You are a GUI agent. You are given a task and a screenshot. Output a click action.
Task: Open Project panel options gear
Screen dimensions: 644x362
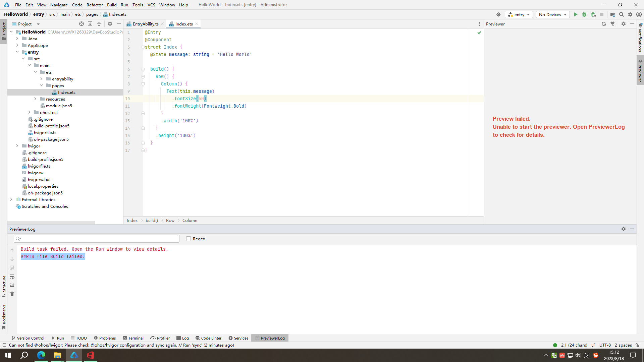(x=110, y=24)
